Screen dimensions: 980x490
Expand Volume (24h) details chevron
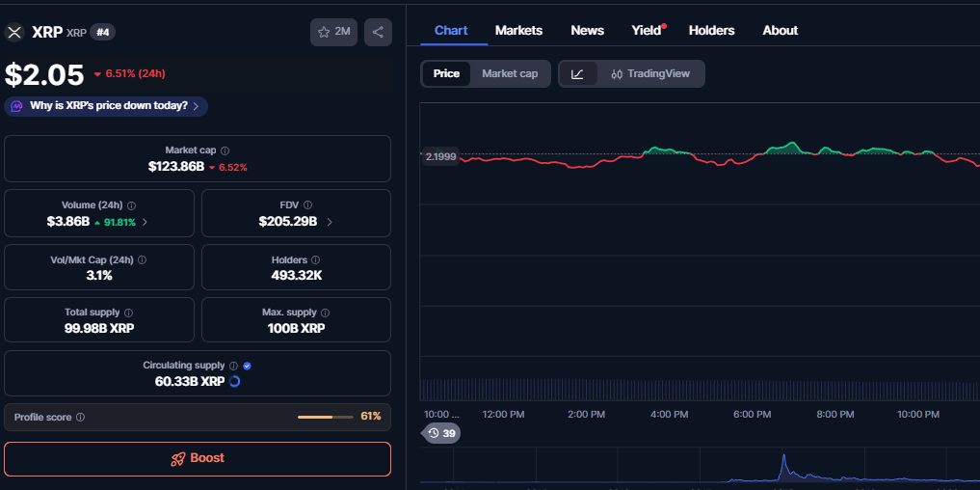coord(145,222)
